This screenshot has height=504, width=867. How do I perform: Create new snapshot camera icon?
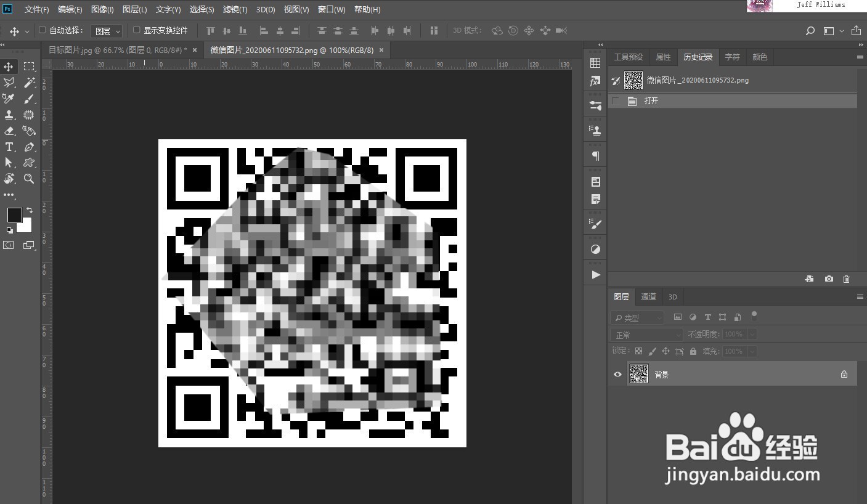click(829, 279)
